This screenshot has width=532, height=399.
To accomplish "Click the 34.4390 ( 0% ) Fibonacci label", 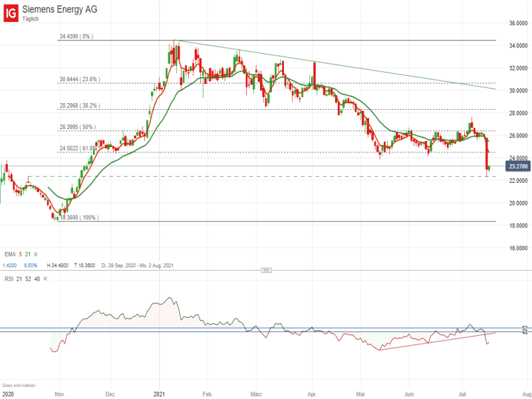I will pyautogui.click(x=76, y=37).
